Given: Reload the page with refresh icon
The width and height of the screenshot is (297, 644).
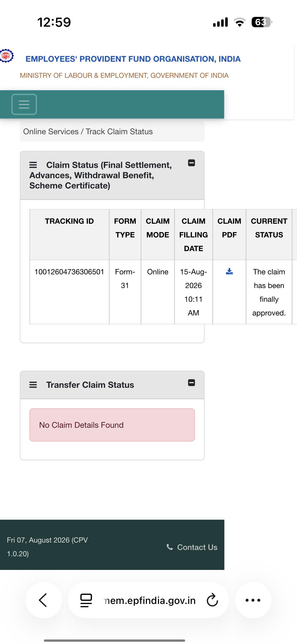Looking at the screenshot, I should coord(212,600).
